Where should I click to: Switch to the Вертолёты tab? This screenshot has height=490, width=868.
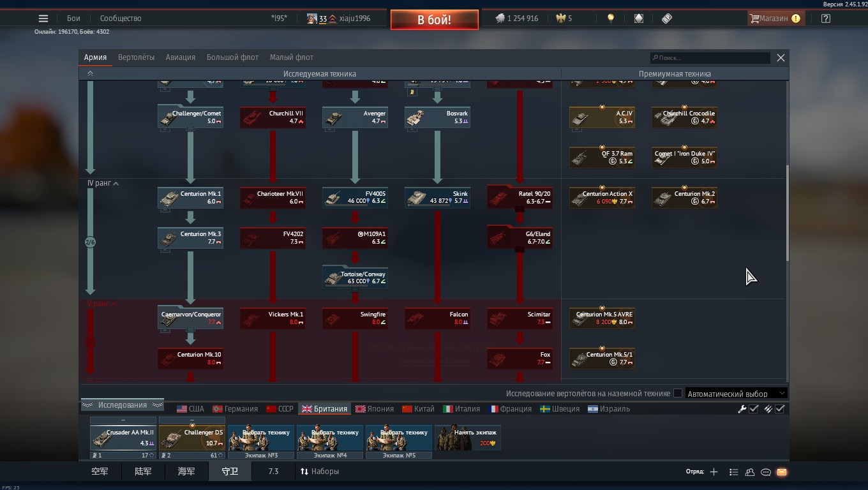[136, 57]
